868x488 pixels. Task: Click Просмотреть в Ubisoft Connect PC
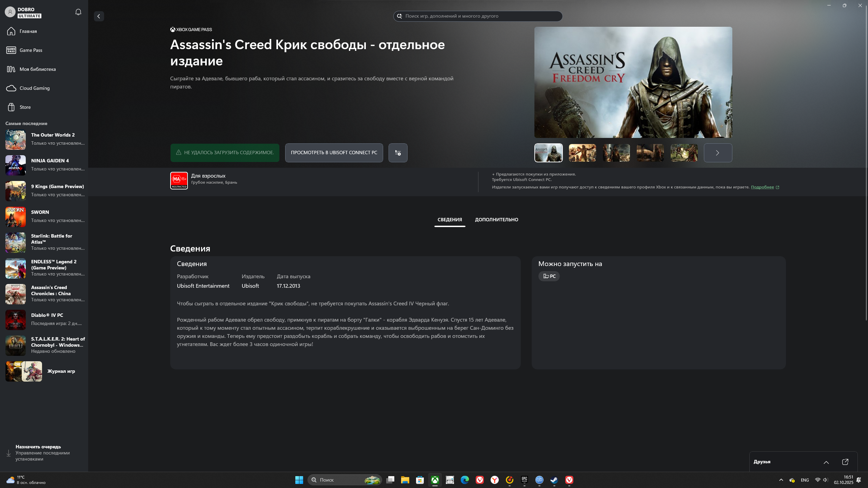334,153
